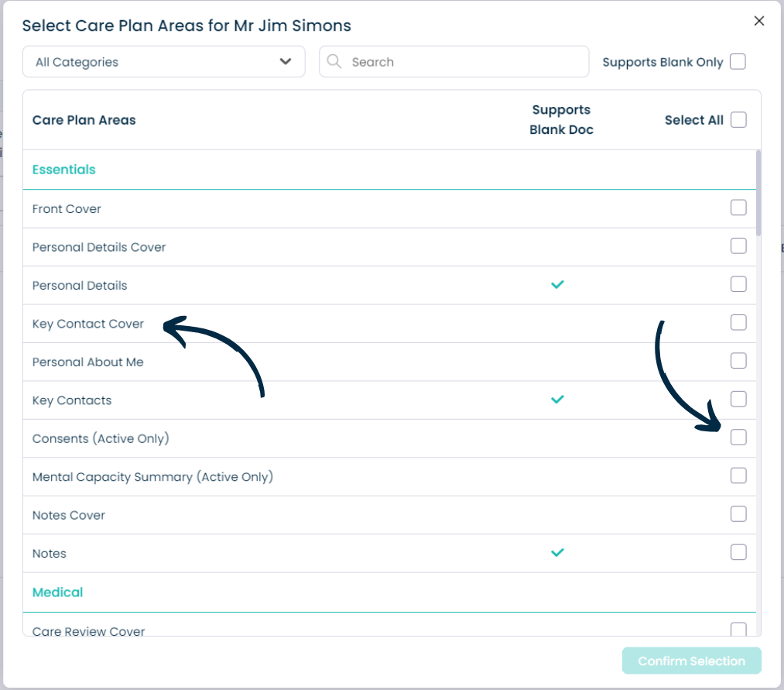Click the Confirm Selection button
Viewport: 784px width, 690px height.
(691, 661)
